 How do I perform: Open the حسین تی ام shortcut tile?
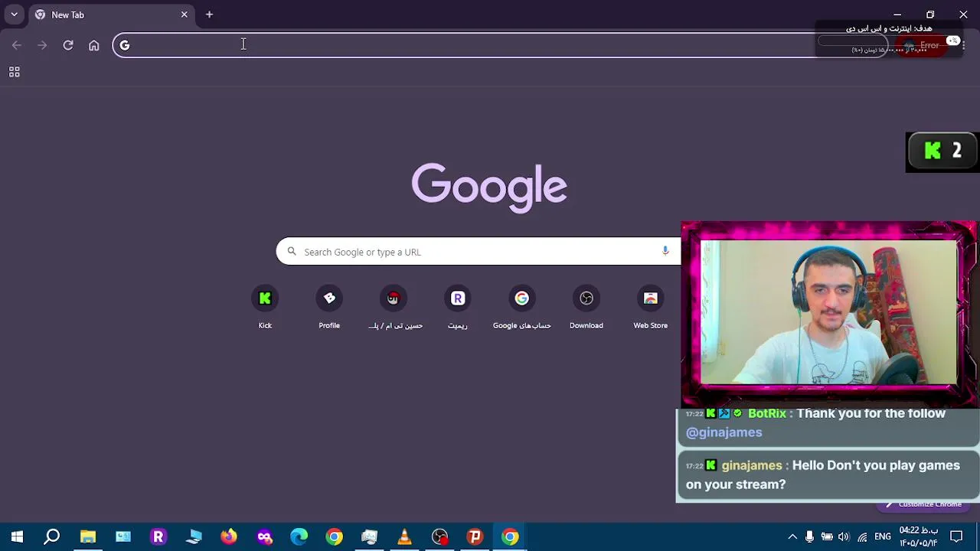(394, 308)
